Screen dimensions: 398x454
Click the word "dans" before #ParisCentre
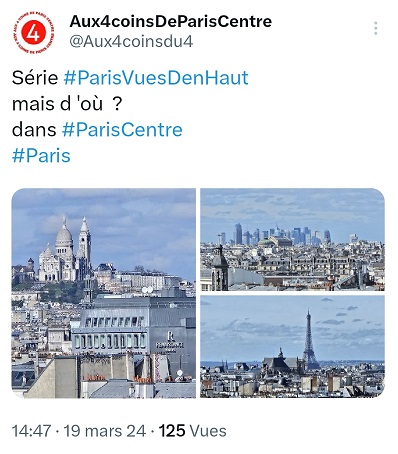click(x=34, y=130)
